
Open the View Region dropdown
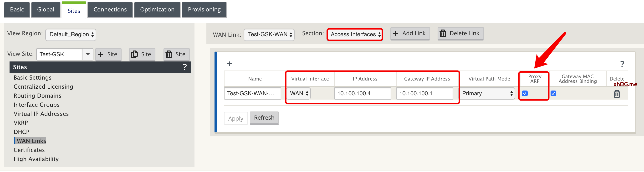(x=71, y=35)
